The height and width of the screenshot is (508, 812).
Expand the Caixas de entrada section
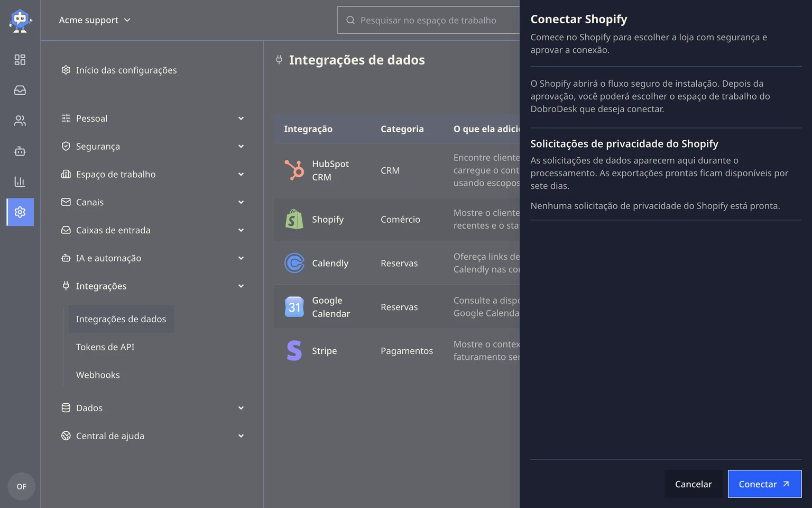(153, 230)
